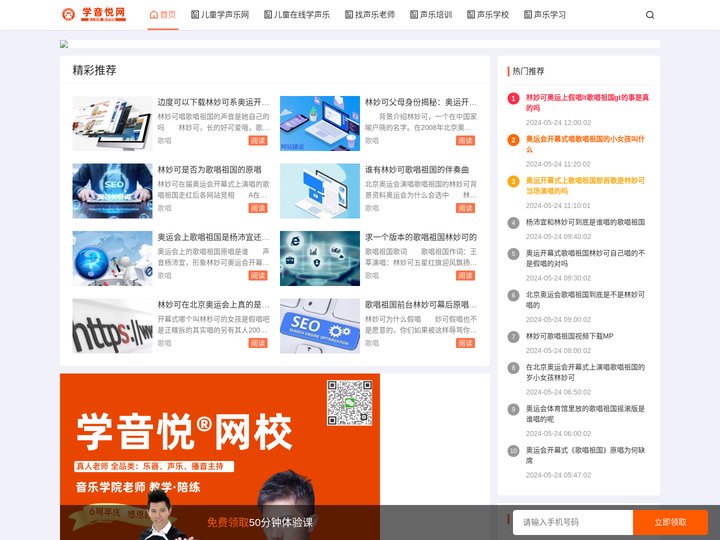Open article title 林妙可在北京奥运会上真的是
Screen dimensions: 720x540
pyautogui.click(x=213, y=304)
